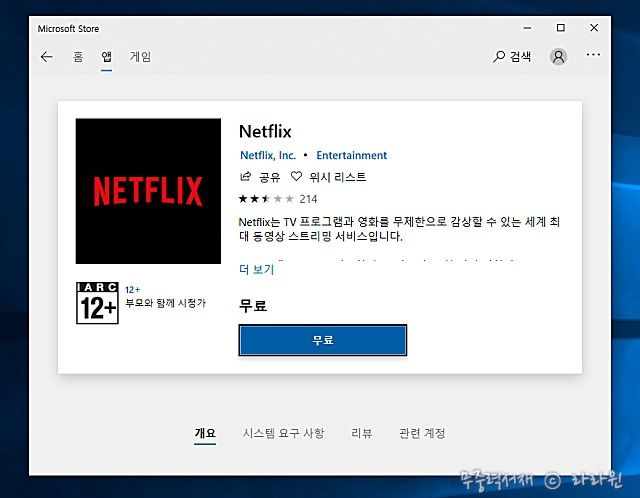This screenshot has height=498, width=640.
Task: Switch to the 리뷰 tab
Action: pos(361,433)
